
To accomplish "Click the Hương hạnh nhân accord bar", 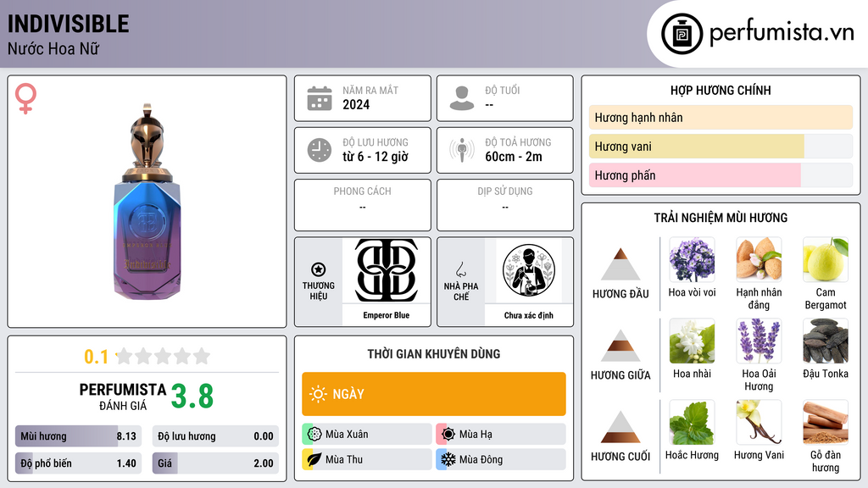I will click(721, 118).
